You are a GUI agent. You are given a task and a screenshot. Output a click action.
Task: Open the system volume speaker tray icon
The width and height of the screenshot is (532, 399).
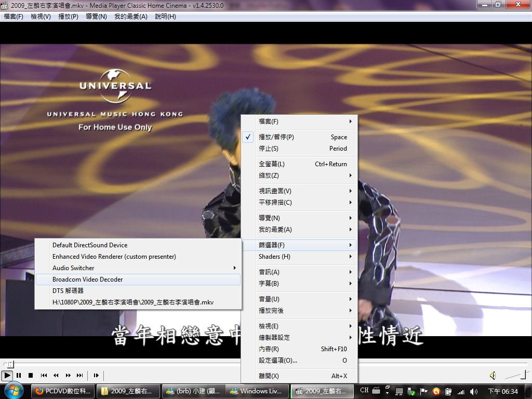pyautogui.click(x=474, y=392)
